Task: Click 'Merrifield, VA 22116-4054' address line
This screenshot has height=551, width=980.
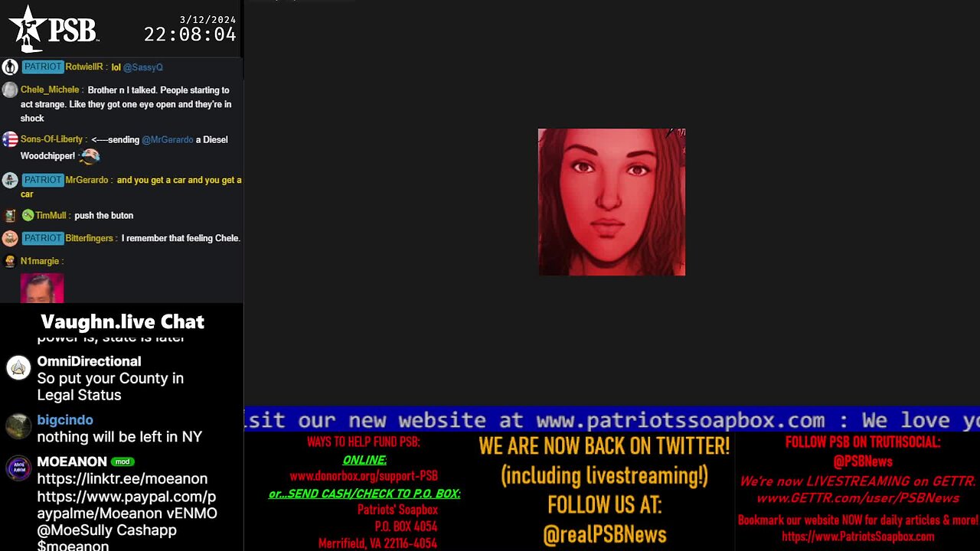Action: coord(377,543)
